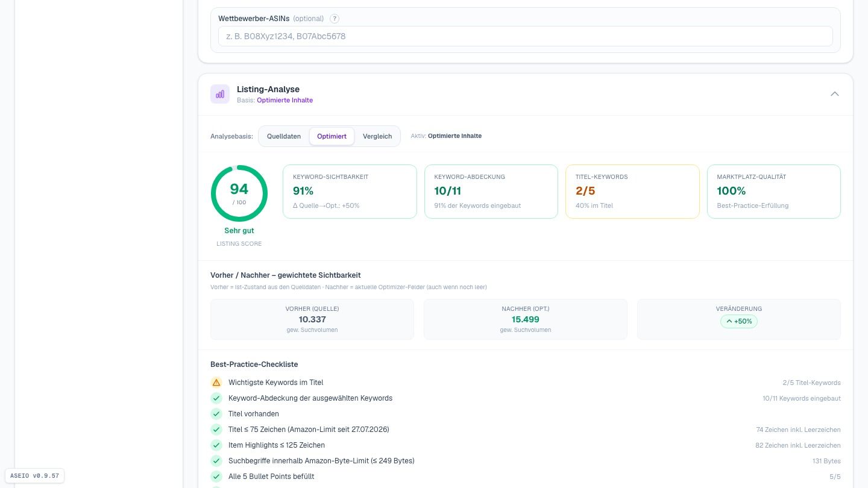The image size is (868, 488).
Task: Focus the Wettbewerber-ASINs input field
Action: pyautogui.click(x=526, y=36)
